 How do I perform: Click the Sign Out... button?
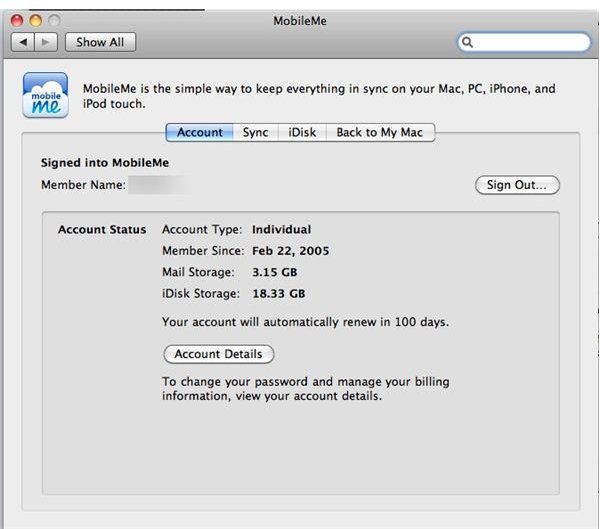tap(517, 185)
